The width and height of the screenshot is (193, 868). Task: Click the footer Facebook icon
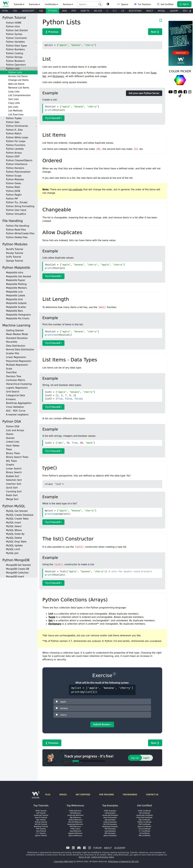coord(84,848)
